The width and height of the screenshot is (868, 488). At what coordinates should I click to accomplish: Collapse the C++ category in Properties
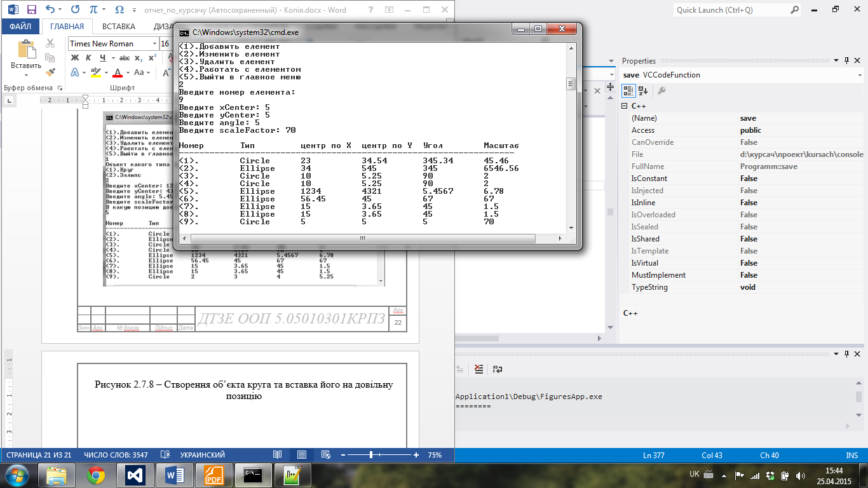pyautogui.click(x=625, y=106)
